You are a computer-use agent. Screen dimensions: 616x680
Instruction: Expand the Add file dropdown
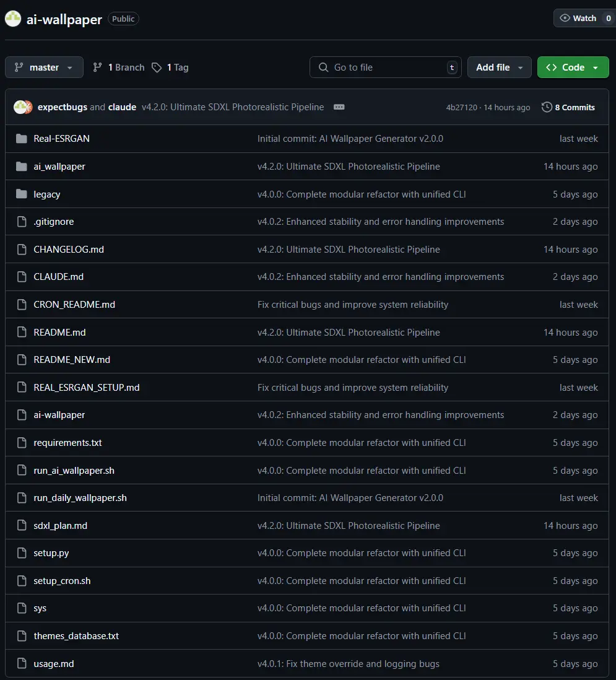[499, 68]
